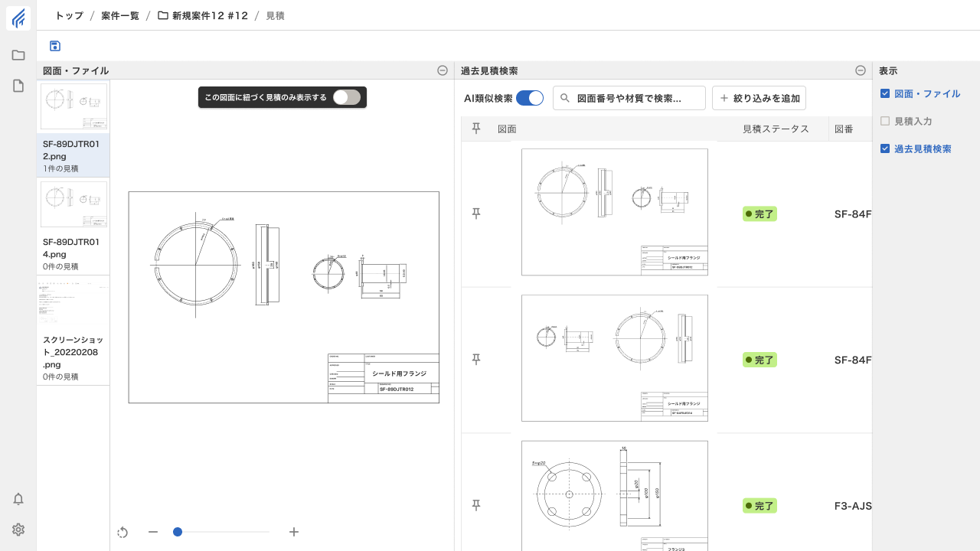Go to トップ in breadcrumb
980x551 pixels.
69,15
